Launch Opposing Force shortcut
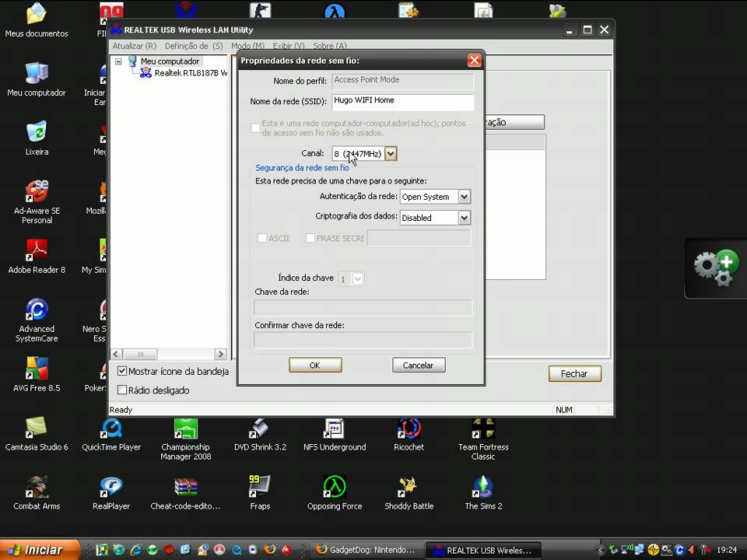Screen dimensions: 747x560 point(335,492)
